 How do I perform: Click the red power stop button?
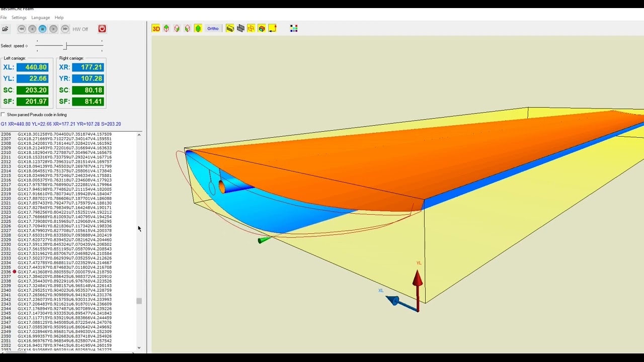click(x=102, y=29)
